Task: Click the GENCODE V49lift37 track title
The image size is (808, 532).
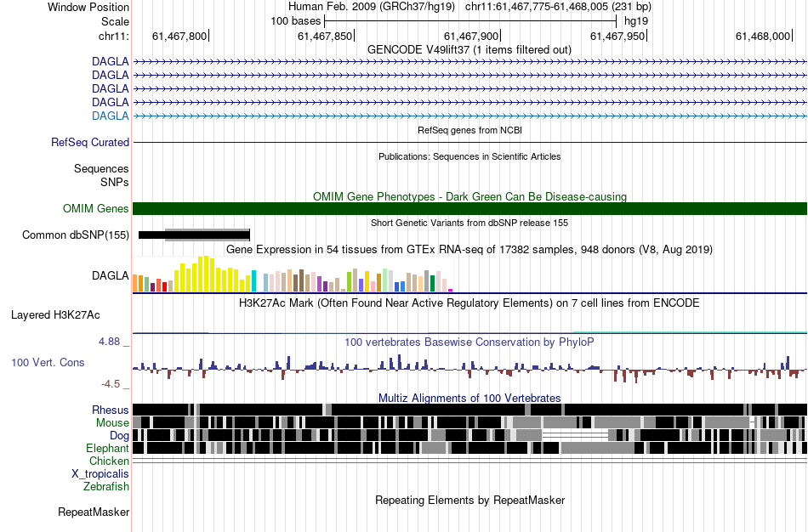Action: [469, 50]
